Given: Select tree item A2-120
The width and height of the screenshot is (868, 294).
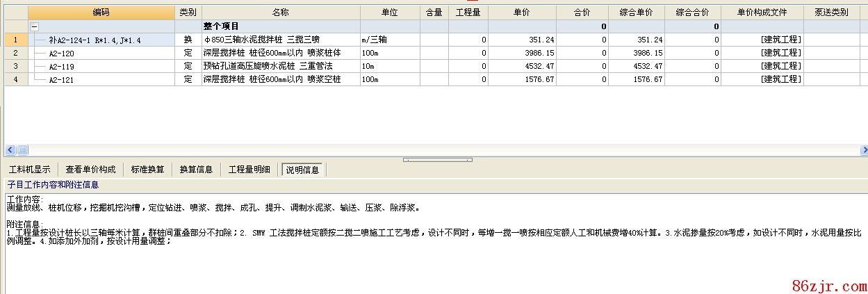Looking at the screenshot, I should [x=61, y=54].
